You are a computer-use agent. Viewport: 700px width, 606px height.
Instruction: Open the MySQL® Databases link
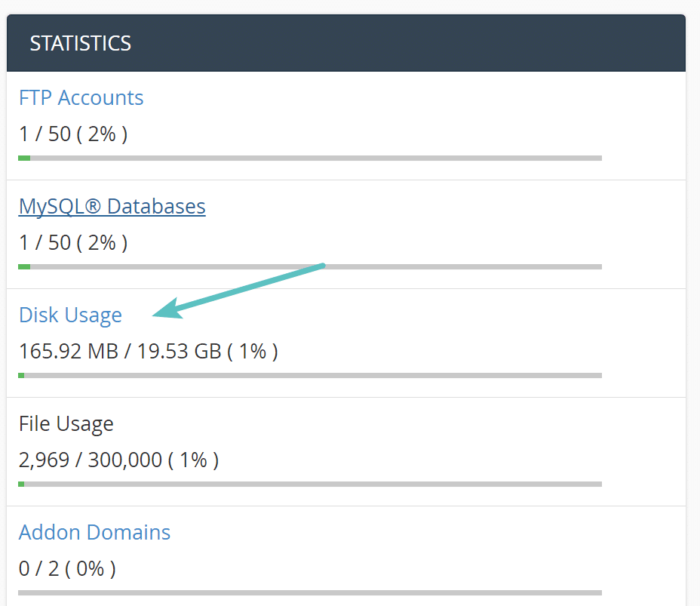(x=112, y=206)
